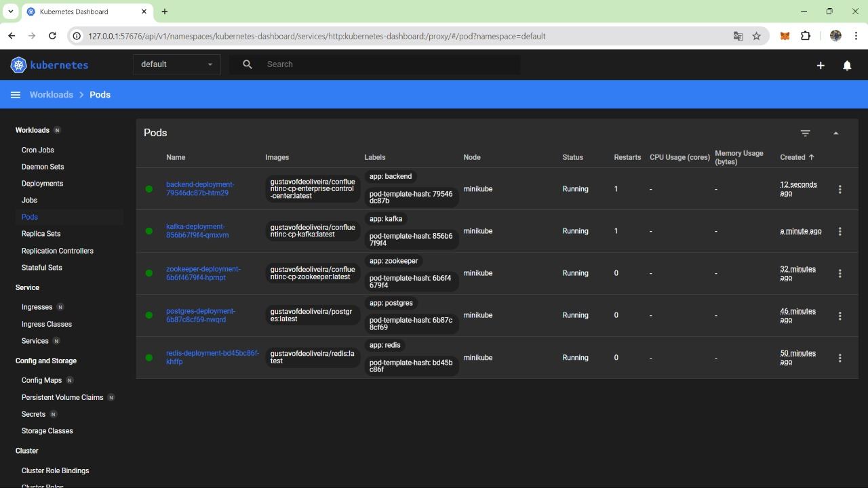Close the Kubernetes Dashboard tab
Viewport: 868px width, 488px height.
[144, 12]
